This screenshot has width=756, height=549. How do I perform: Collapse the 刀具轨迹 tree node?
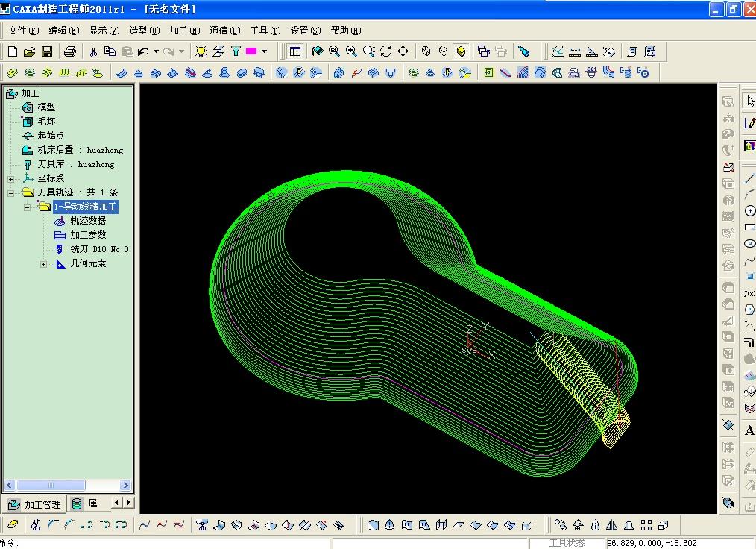pos(10,192)
